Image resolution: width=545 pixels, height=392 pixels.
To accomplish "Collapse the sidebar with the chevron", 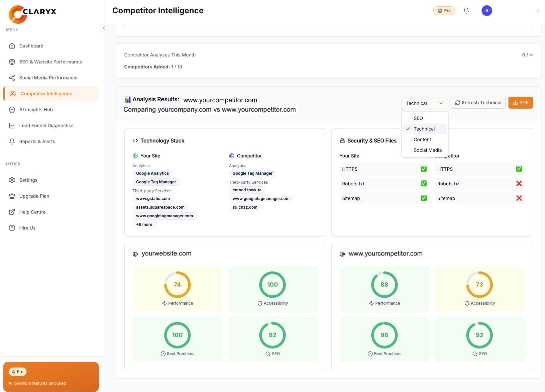I will (104, 28).
